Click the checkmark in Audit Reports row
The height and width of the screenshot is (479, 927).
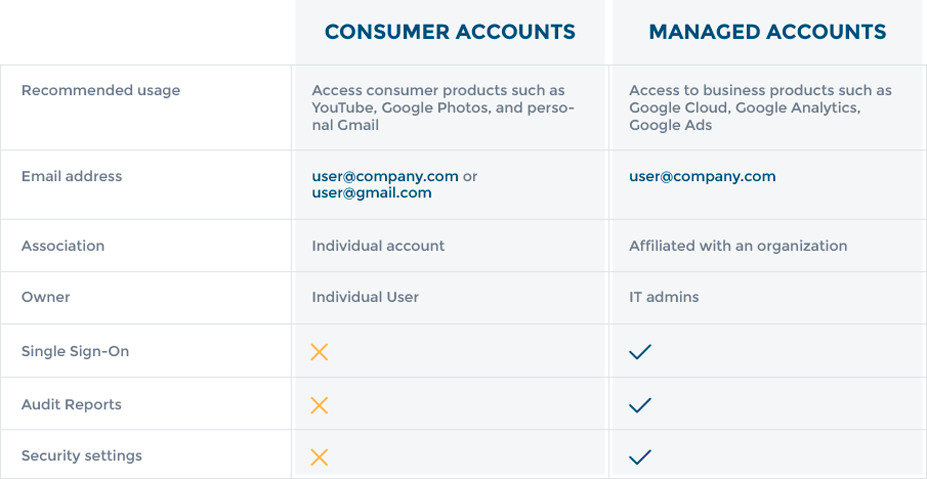pos(640,405)
